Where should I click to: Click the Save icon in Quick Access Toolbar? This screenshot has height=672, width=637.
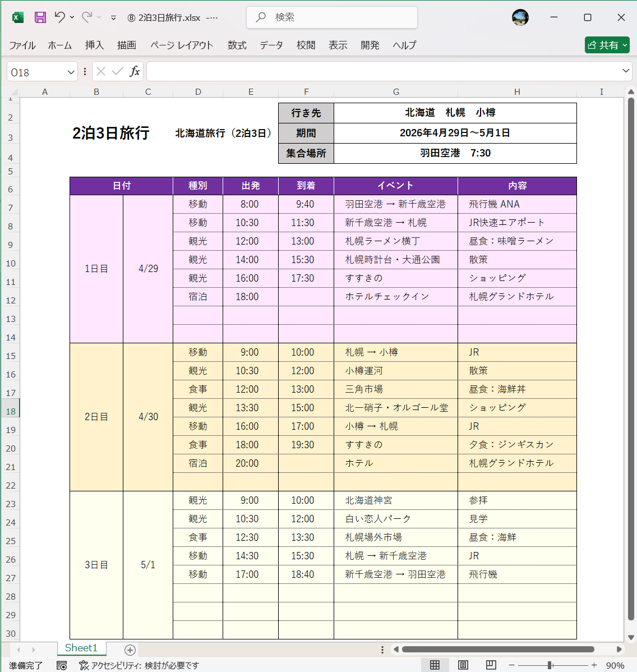tap(40, 17)
